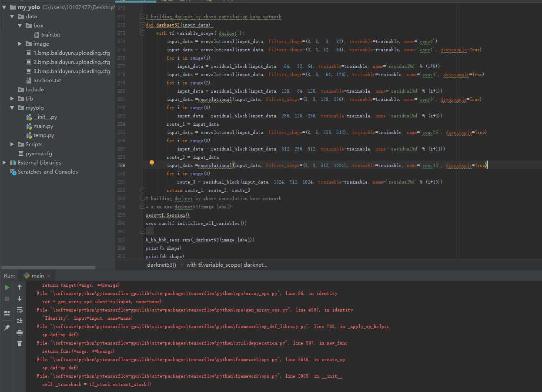Screen dimensions: 542x392
Task: Toggle Scroll to End icon in console
Action: pos(20,321)
